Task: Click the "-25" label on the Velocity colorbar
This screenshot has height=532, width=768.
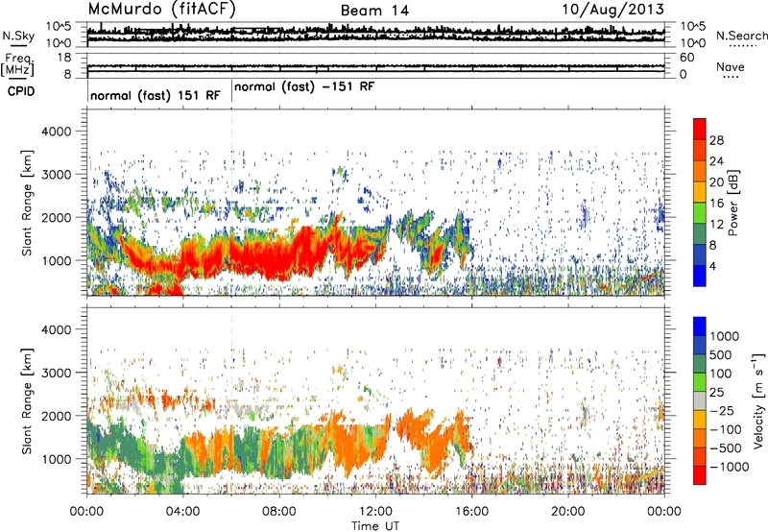Action: 722,411
